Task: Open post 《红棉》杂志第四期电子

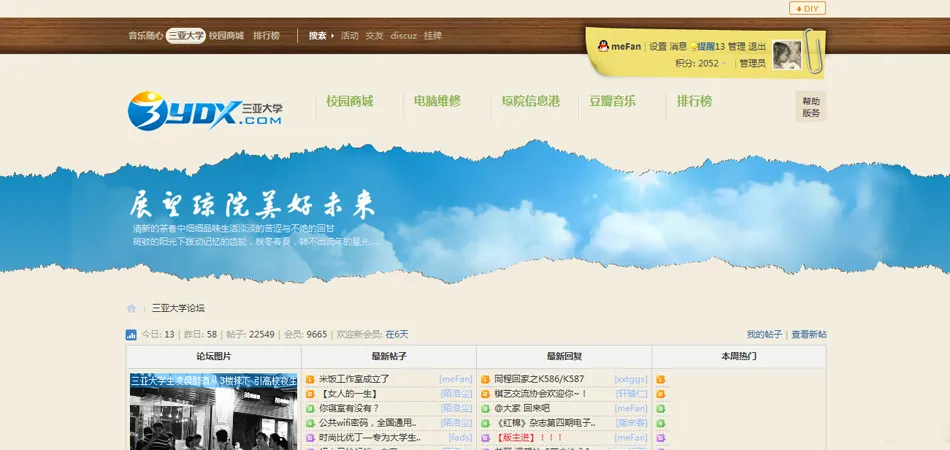Action: click(x=545, y=423)
